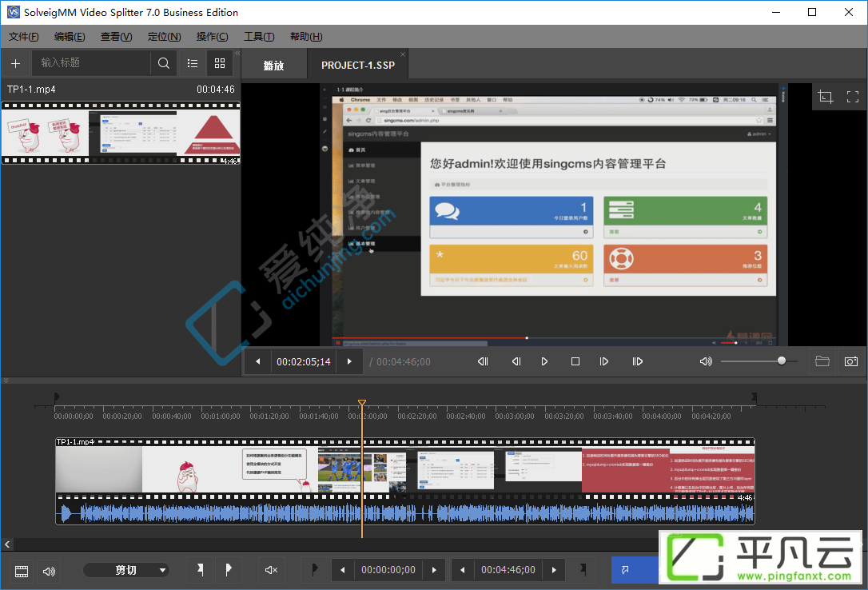Increase segment start time 00:00:00;00
Screen dimensions: 868x590
point(434,570)
